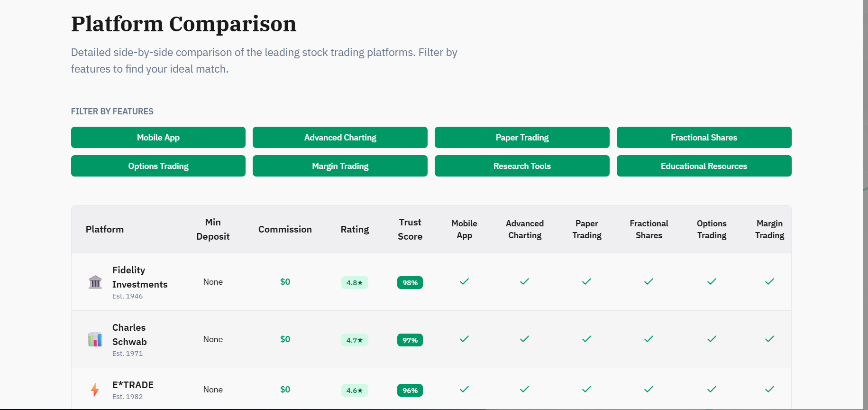
Task: Click the Rating column header
Action: click(x=355, y=229)
